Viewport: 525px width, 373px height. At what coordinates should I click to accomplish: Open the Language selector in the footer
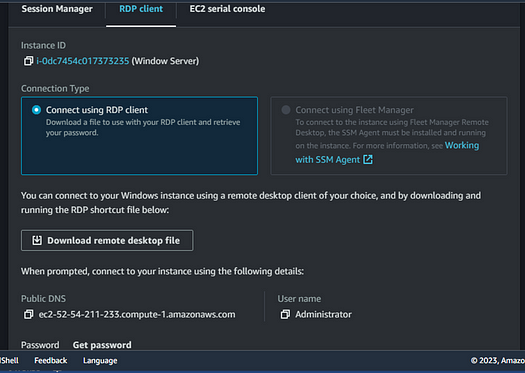(x=100, y=361)
